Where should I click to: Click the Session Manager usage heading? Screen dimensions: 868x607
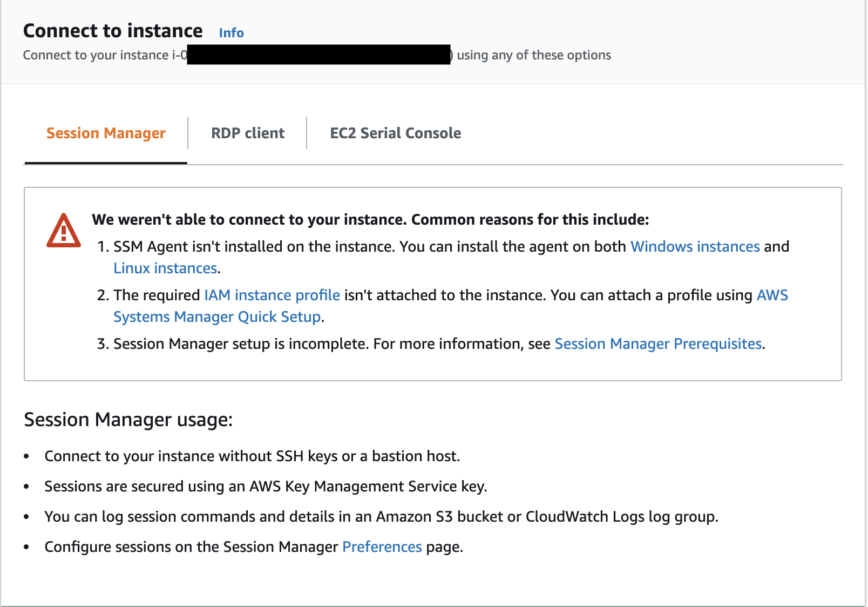pos(128,420)
